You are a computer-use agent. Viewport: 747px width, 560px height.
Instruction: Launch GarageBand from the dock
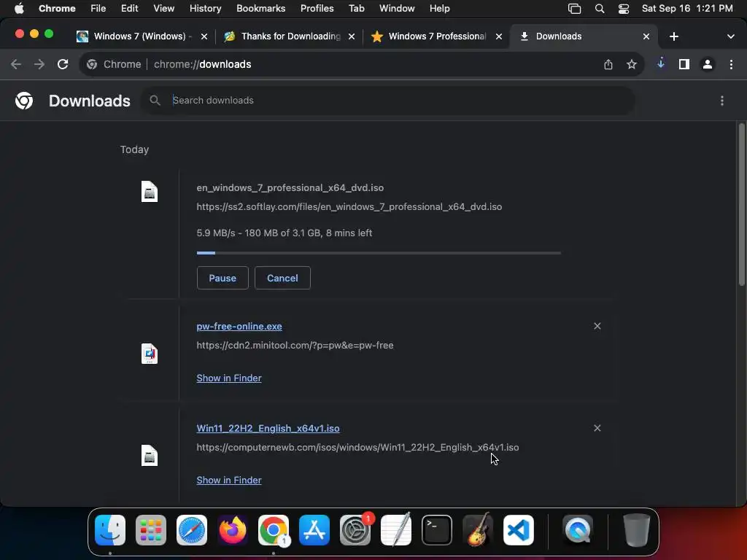pos(478,530)
